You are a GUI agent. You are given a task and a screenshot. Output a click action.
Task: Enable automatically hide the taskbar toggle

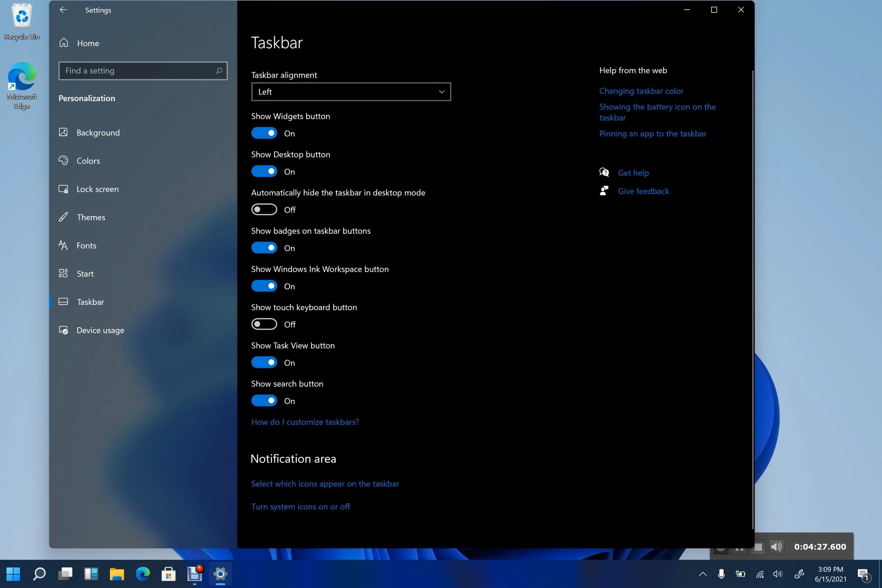(264, 210)
